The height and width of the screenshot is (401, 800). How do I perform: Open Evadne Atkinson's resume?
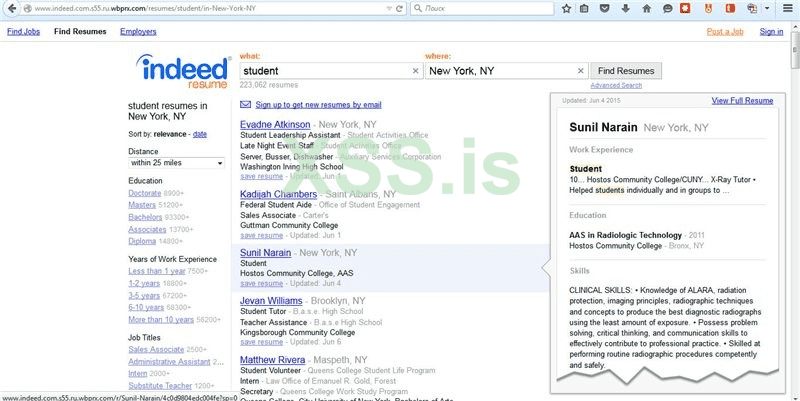[x=275, y=124]
